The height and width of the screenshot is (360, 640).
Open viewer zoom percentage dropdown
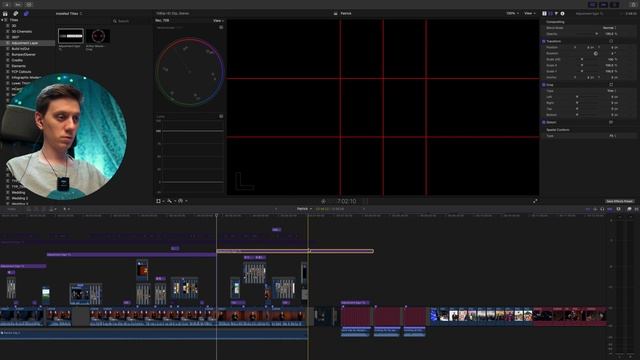(x=512, y=13)
